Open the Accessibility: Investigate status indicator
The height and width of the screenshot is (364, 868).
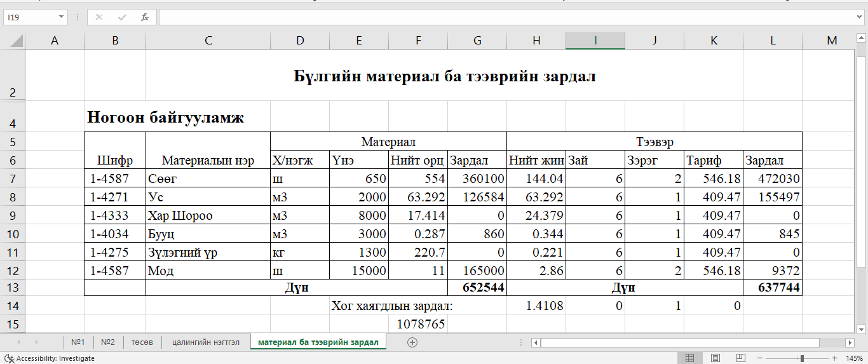50,358
